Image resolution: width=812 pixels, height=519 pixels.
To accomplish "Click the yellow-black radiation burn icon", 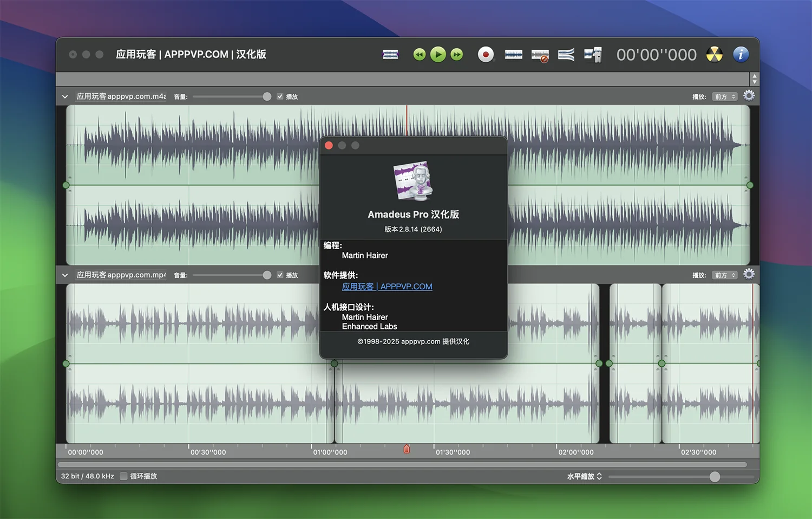I will (715, 54).
